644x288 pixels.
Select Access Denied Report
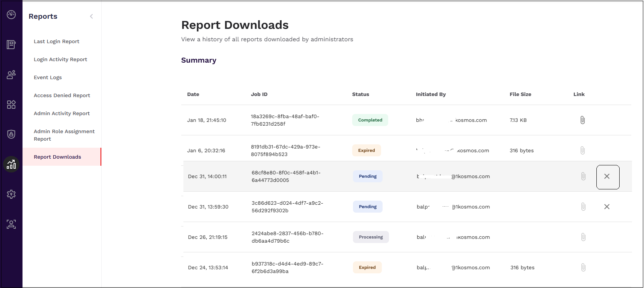[62, 95]
